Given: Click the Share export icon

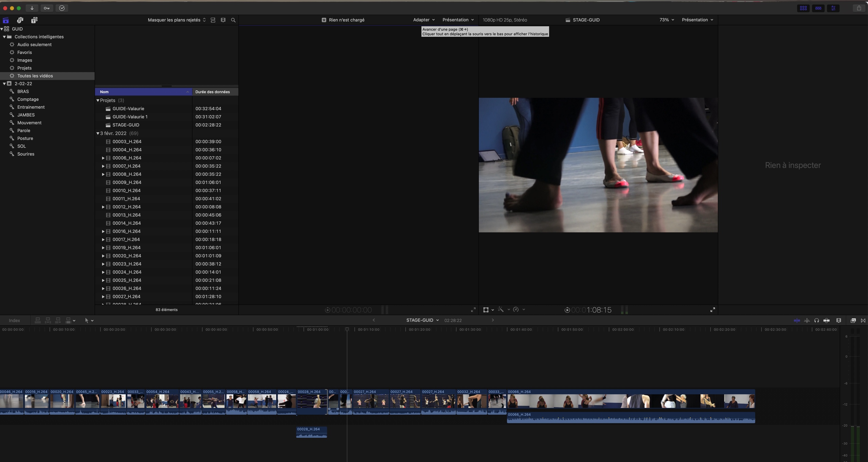Looking at the screenshot, I should tap(858, 8).
